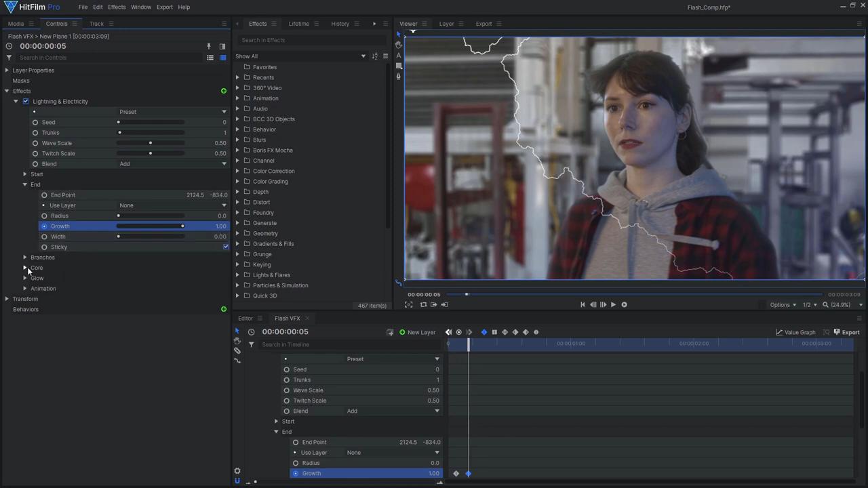This screenshot has width=868, height=488.
Task: Adjust the Wave Scale slider
Action: 150,143
